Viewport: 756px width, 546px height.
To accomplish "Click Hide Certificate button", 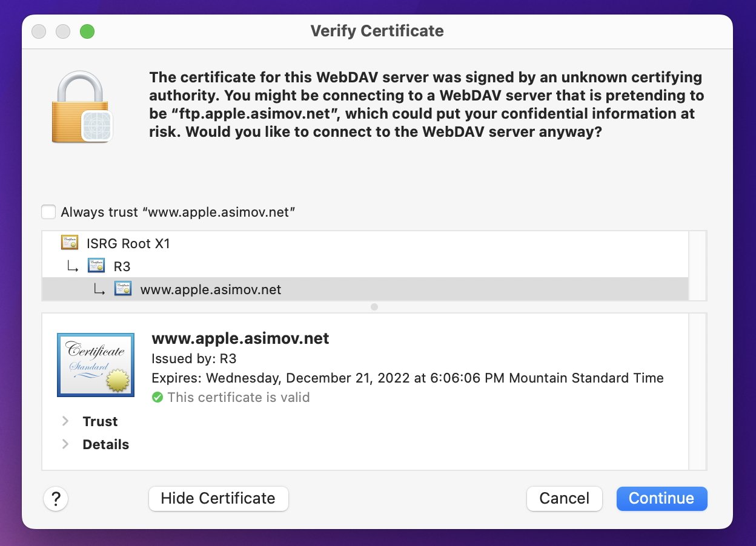I will click(218, 499).
